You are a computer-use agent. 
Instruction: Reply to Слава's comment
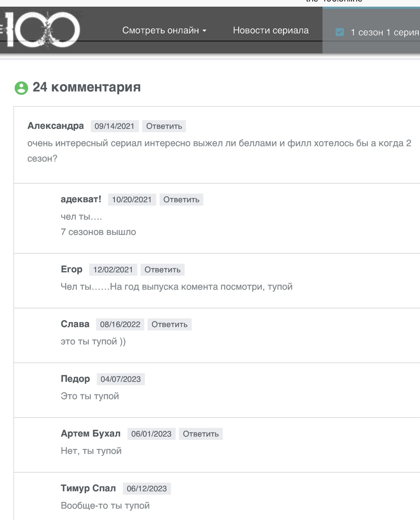coord(170,324)
